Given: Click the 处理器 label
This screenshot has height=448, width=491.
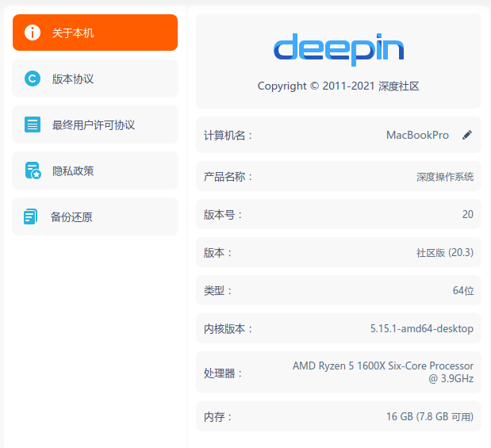Looking at the screenshot, I should pos(223,373).
